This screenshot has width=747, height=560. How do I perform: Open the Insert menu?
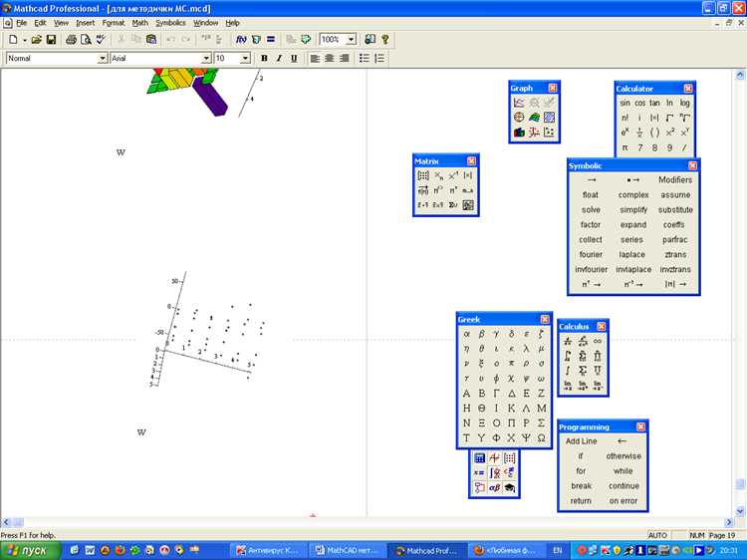pyautogui.click(x=86, y=23)
